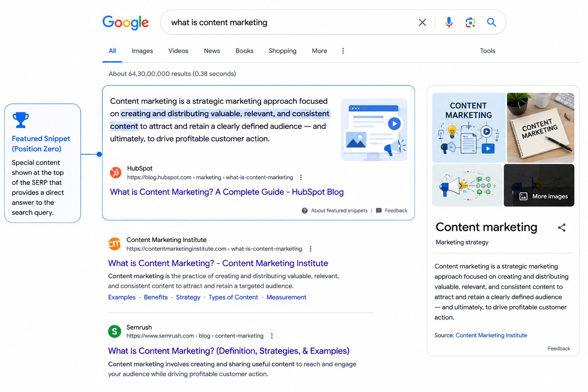Open the Strategy sitelink
Screen dimensions: 588x392
click(188, 297)
